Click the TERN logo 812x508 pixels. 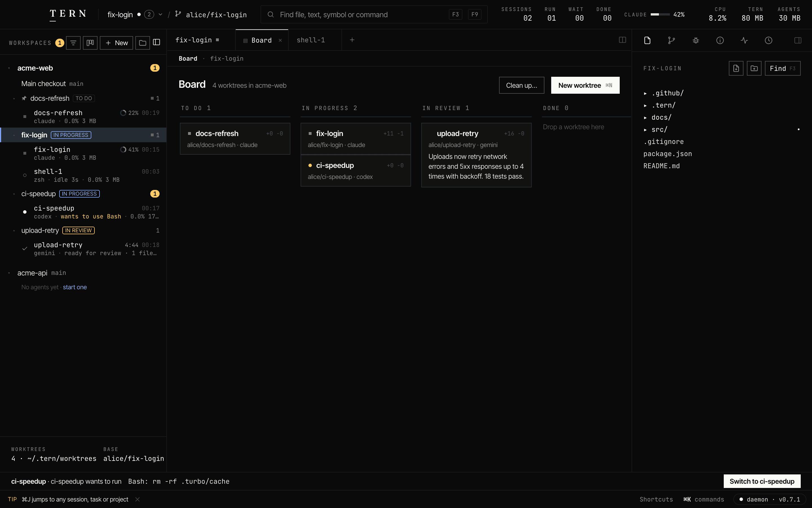pyautogui.click(x=68, y=14)
